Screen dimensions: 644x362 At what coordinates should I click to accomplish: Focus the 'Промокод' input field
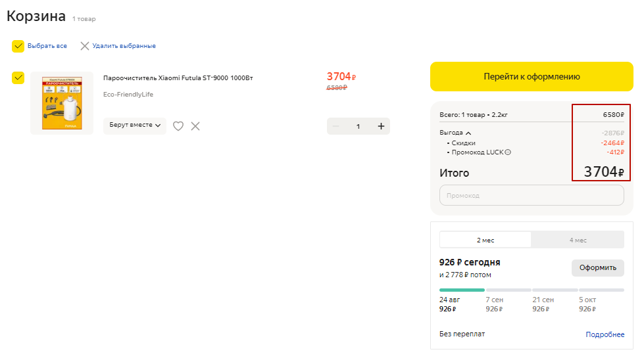click(532, 195)
